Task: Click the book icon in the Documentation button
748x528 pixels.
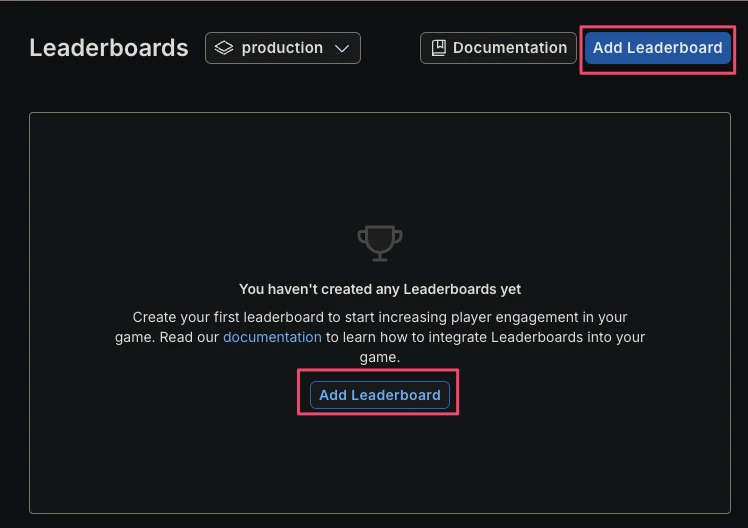Action: (x=438, y=48)
